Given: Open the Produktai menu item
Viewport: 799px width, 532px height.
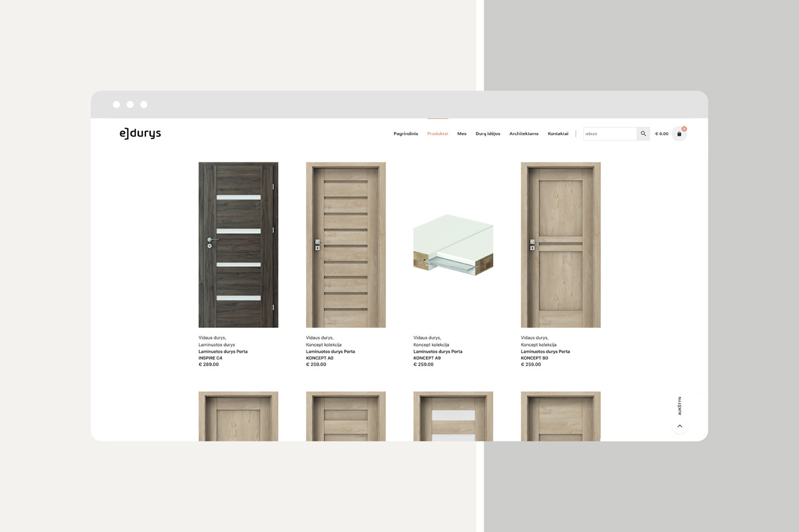Looking at the screenshot, I should (438, 134).
